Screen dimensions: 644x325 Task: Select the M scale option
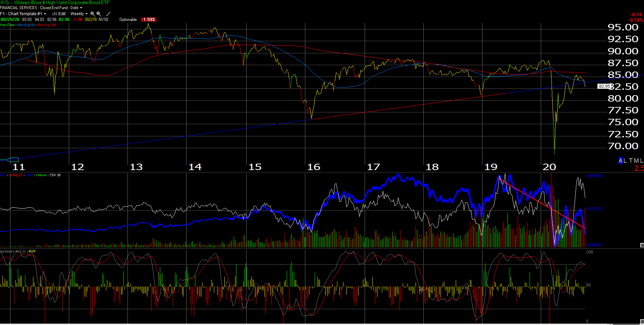coord(636,161)
